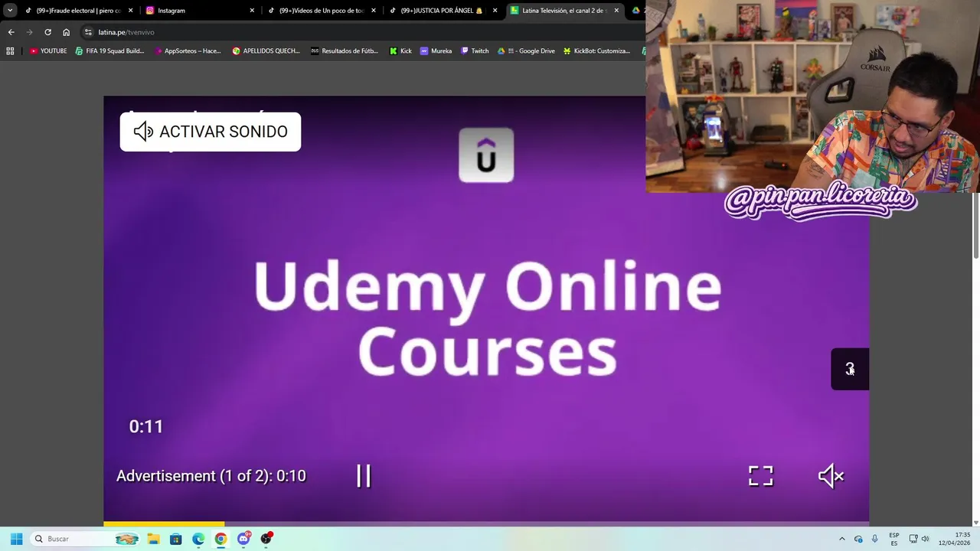Viewport: 980px width, 551px height.
Task: Open the red-dot recording app in taskbar
Action: click(266, 539)
